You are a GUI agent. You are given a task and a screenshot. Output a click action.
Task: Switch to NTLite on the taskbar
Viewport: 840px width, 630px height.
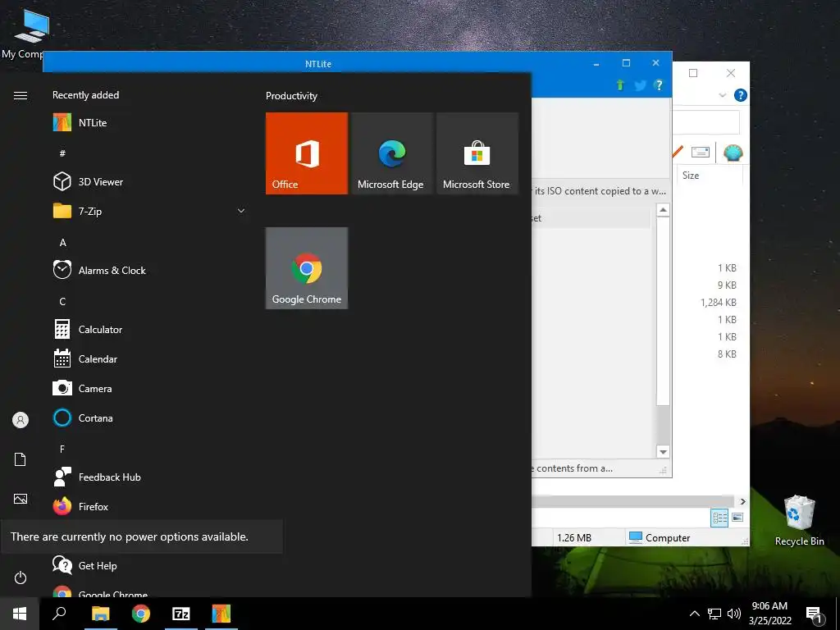pos(221,614)
